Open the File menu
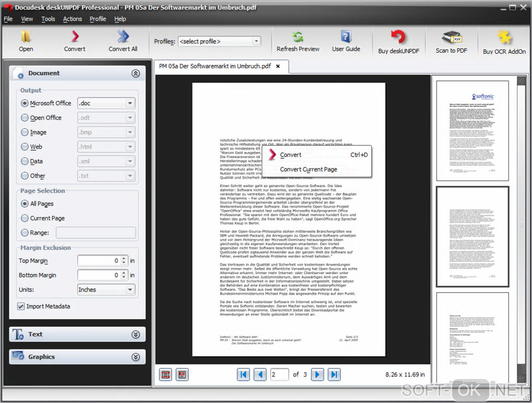The image size is (532, 403). (8, 19)
